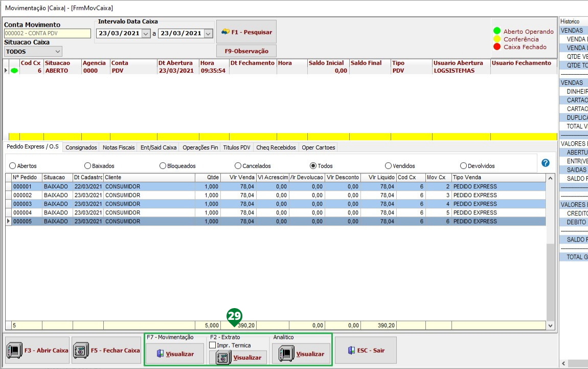The width and height of the screenshot is (588, 369).
Task: Switch to the Ent/Said Caixa tab
Action: coord(159,147)
